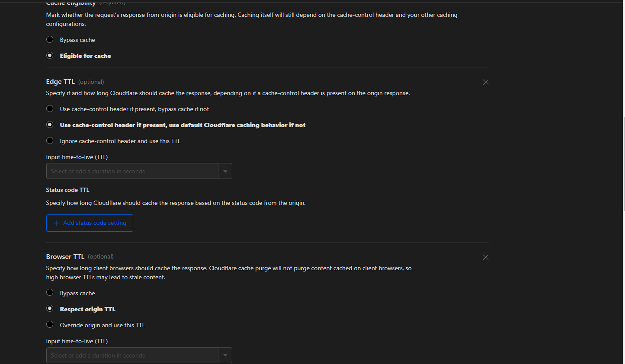This screenshot has width=625, height=364.
Task: Choose bypass cache if no cache-control header
Action: click(x=50, y=109)
